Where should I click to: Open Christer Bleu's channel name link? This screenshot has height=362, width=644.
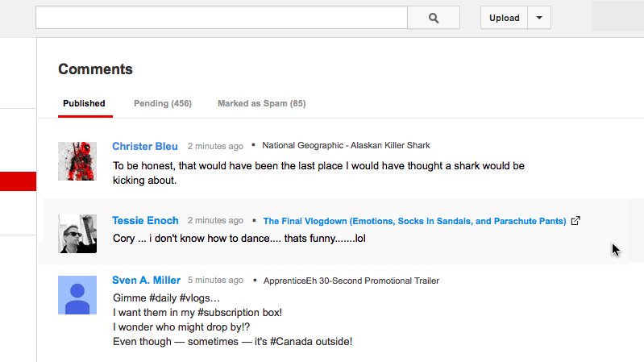145,146
